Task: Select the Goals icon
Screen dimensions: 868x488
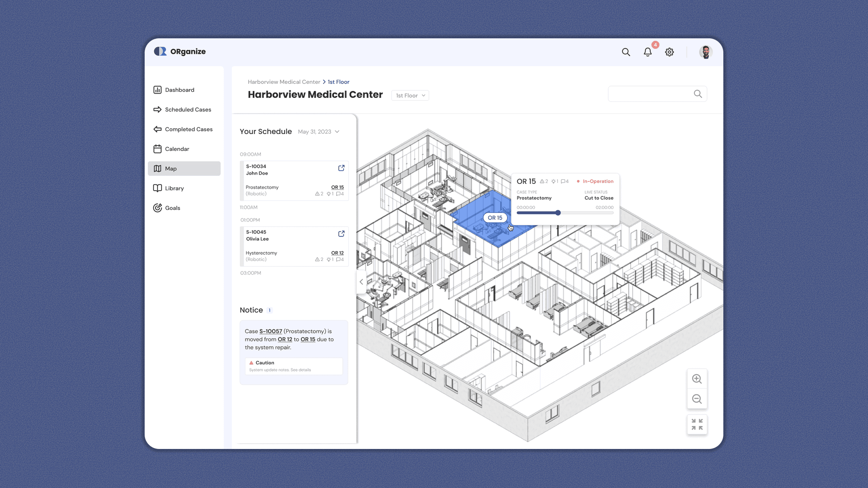Action: click(158, 208)
